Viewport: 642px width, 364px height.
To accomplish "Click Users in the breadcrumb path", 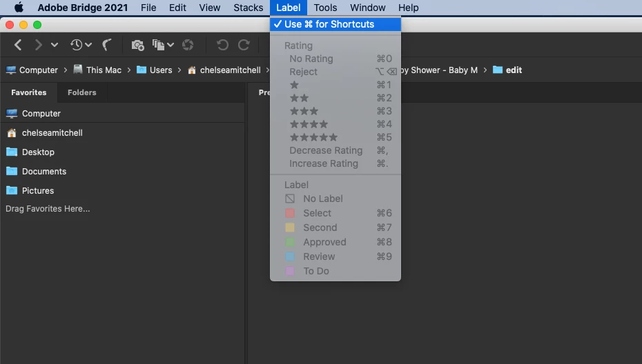I will (155, 70).
